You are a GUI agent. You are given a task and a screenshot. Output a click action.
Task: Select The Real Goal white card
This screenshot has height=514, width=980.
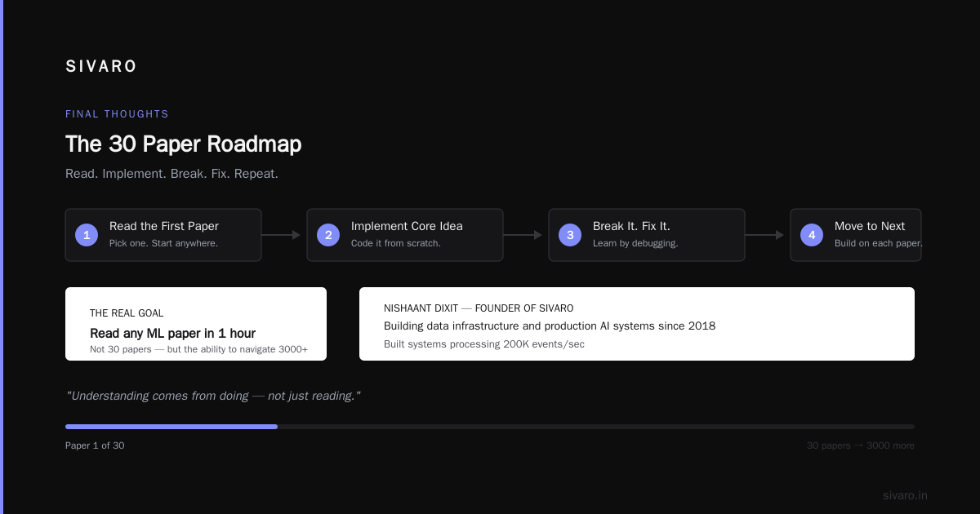click(x=196, y=324)
